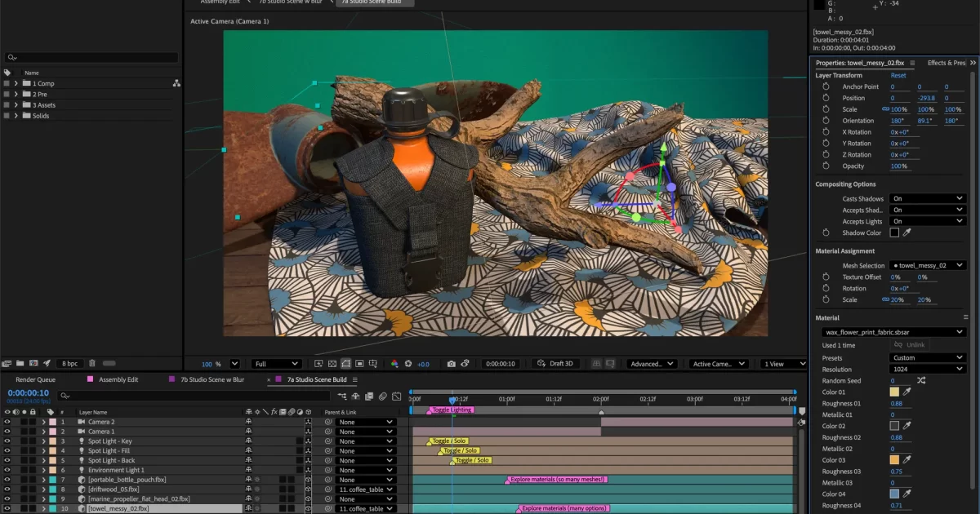
Task: Toggle visibility of Spot Light - Key layer
Action: click(x=7, y=441)
